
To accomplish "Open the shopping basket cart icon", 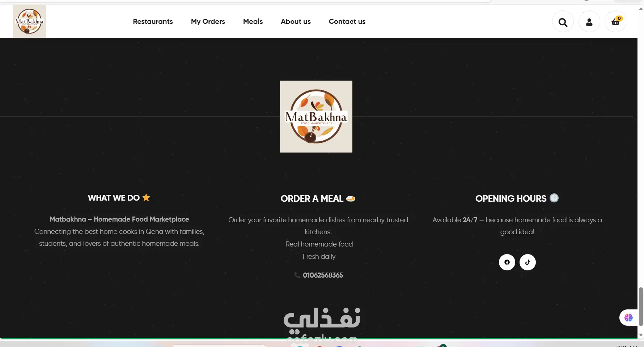I will pos(615,22).
